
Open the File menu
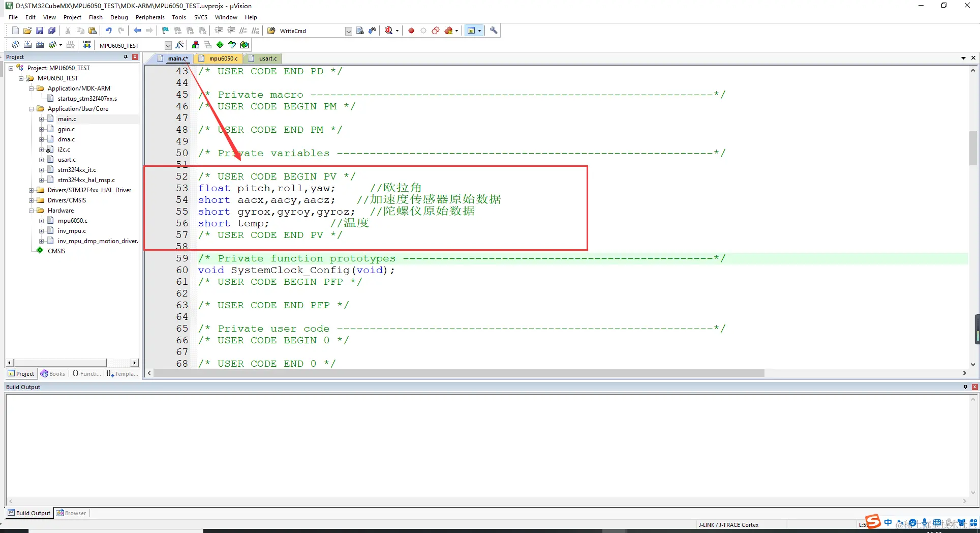tap(13, 17)
